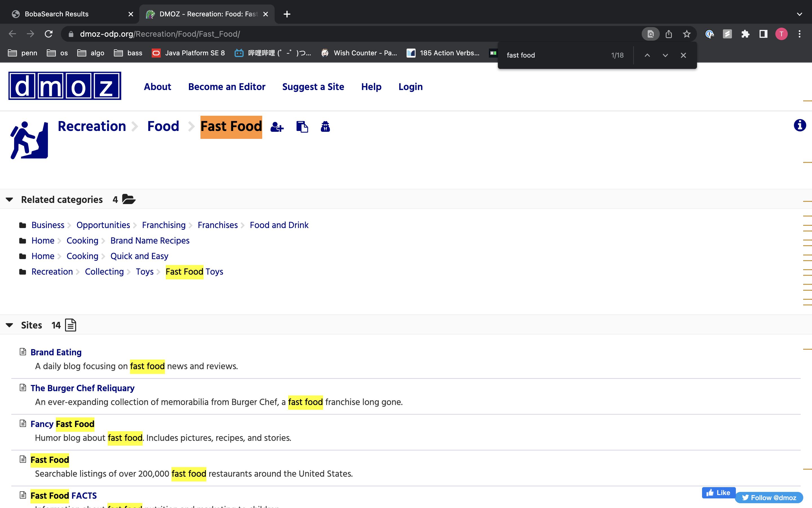Open the Login page
The image size is (812, 508).
tap(410, 87)
